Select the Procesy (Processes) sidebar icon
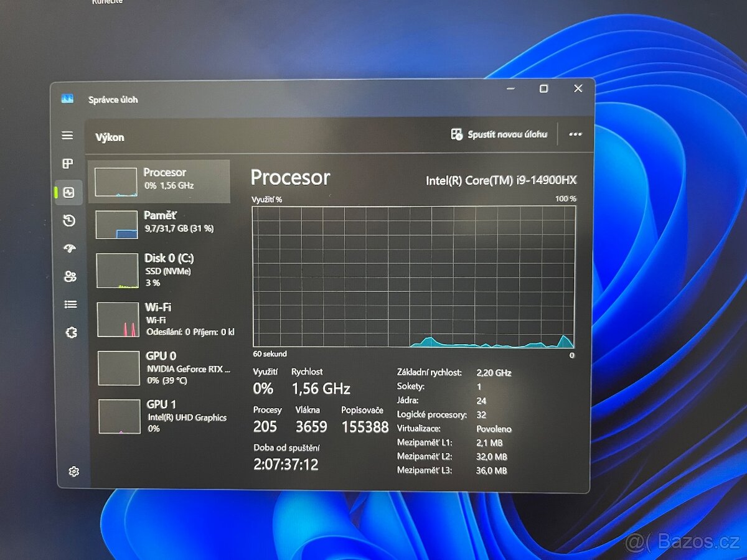The width and height of the screenshot is (747, 560). pos(68,164)
